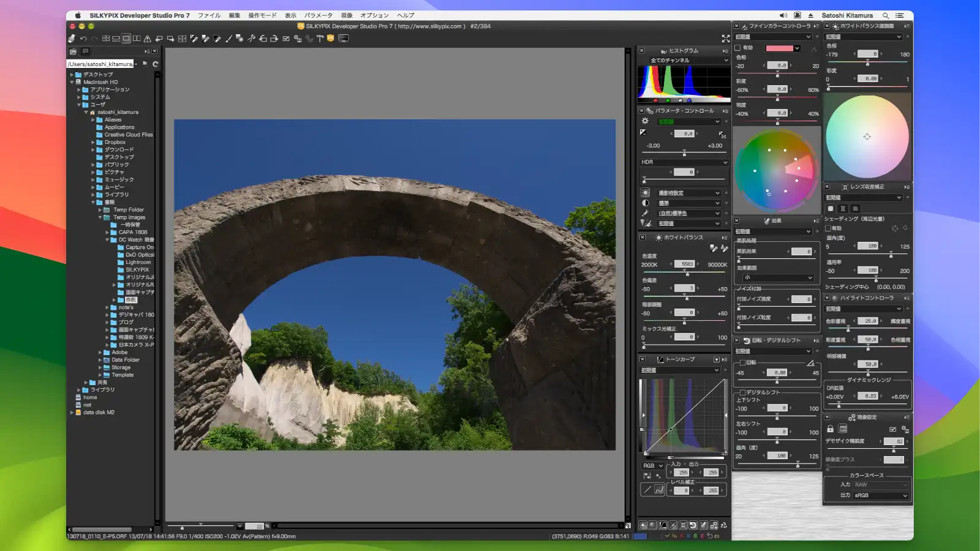Open the 全てのチャンネル histogram channel dropdown

(683, 60)
